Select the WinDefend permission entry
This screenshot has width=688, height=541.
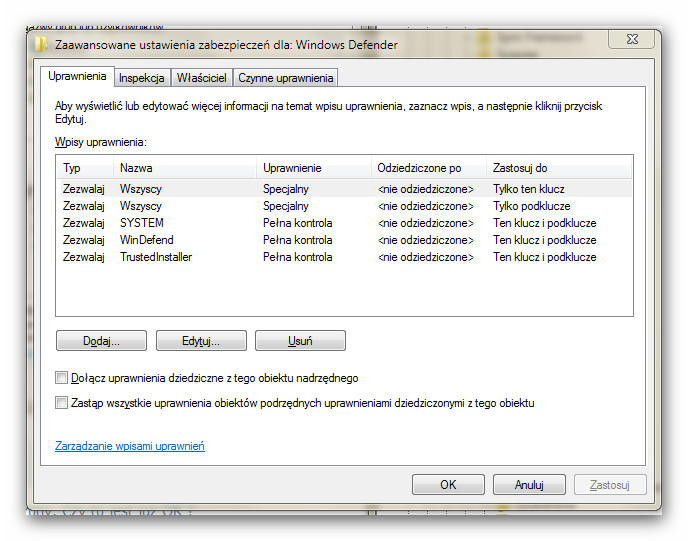coord(344,240)
